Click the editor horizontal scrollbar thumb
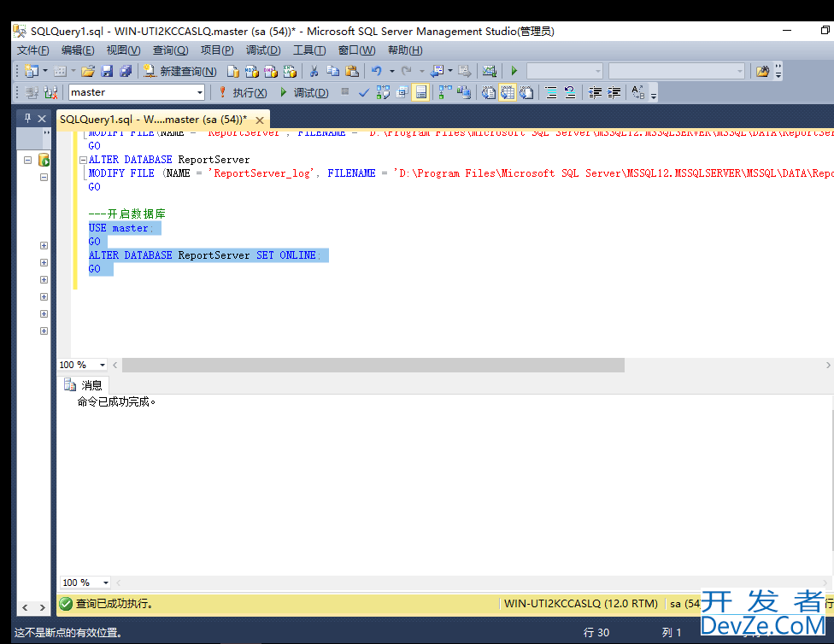This screenshot has height=644, width=834. click(x=373, y=365)
